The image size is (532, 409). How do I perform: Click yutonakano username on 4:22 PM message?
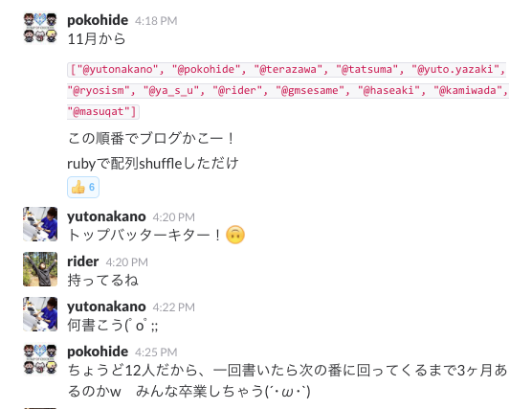pyautogui.click(x=106, y=307)
